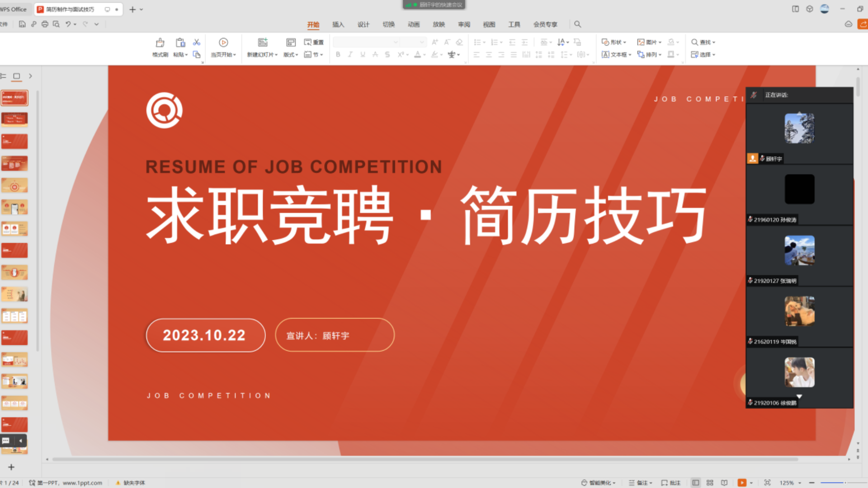The width and height of the screenshot is (868, 488).
Task: Click the Reset (重置) slide button
Action: pos(314,42)
